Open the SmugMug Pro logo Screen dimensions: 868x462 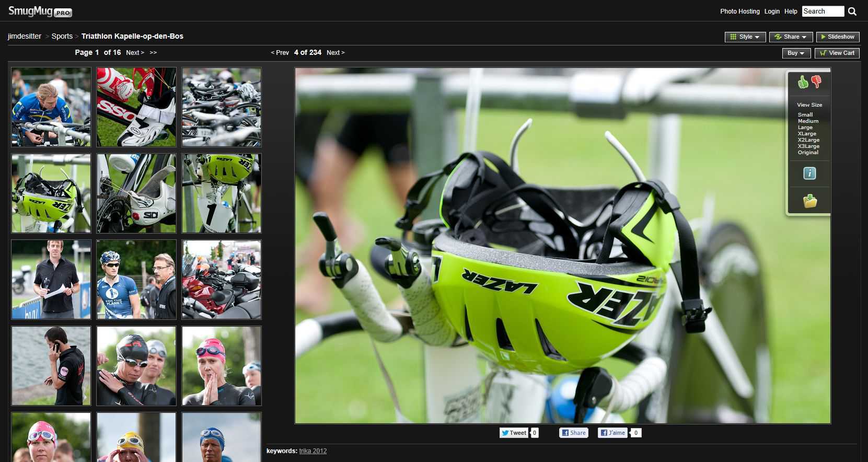pos(40,11)
